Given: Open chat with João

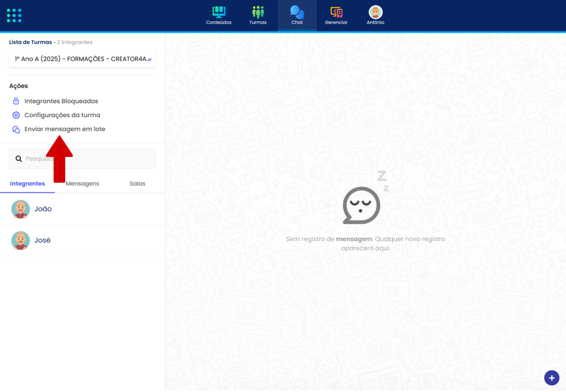Looking at the screenshot, I should pos(43,209).
